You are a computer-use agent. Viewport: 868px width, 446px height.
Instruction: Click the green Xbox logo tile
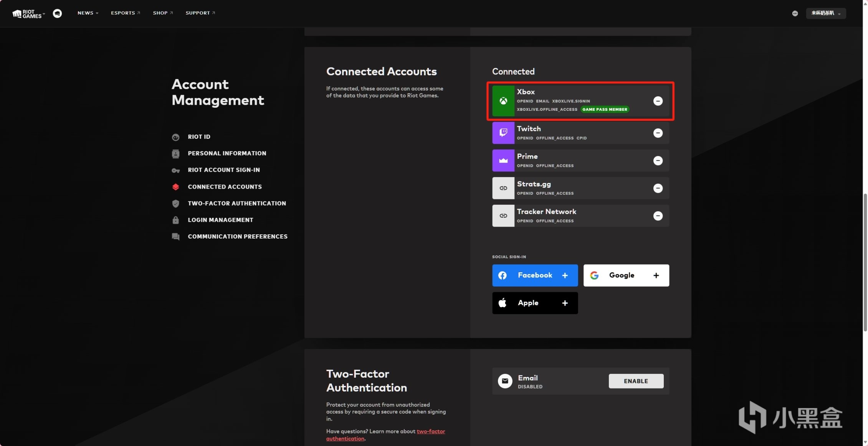503,101
